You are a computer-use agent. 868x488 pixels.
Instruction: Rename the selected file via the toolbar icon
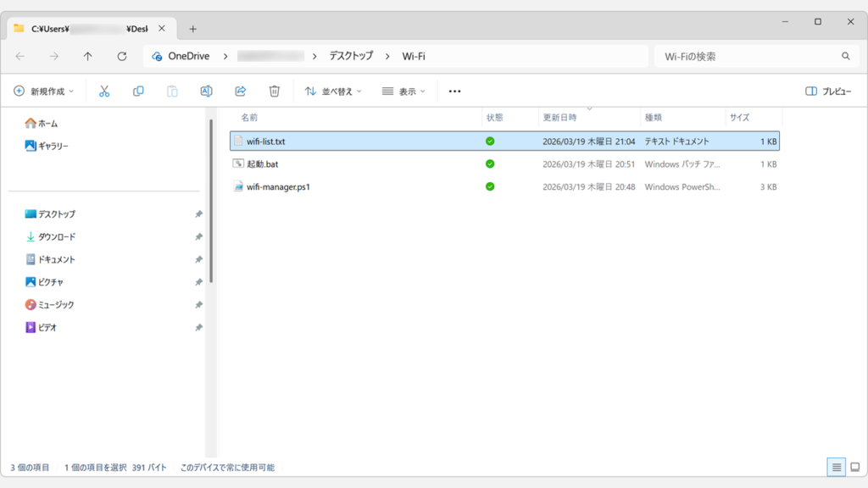point(206,91)
